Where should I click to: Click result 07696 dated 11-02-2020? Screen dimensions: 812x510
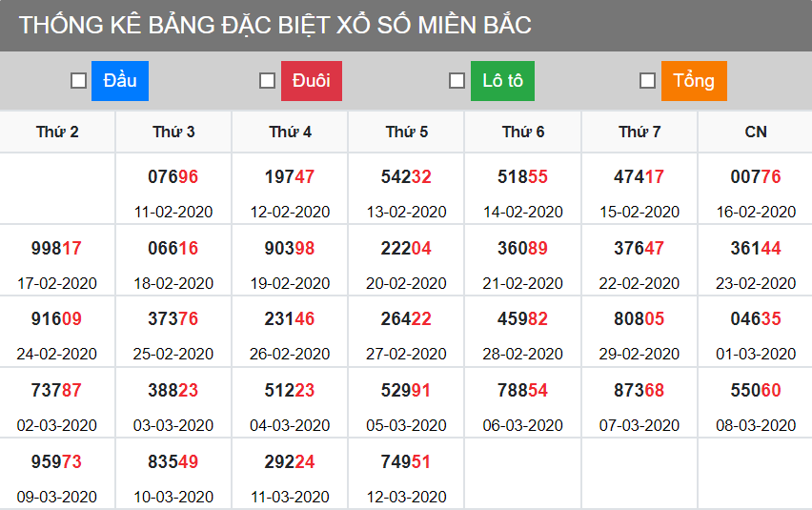pyautogui.click(x=173, y=177)
